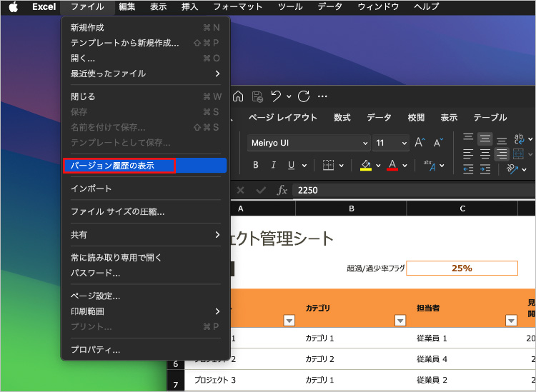536x392 pixels.
Task: Click the Borders icon
Action: point(328,165)
